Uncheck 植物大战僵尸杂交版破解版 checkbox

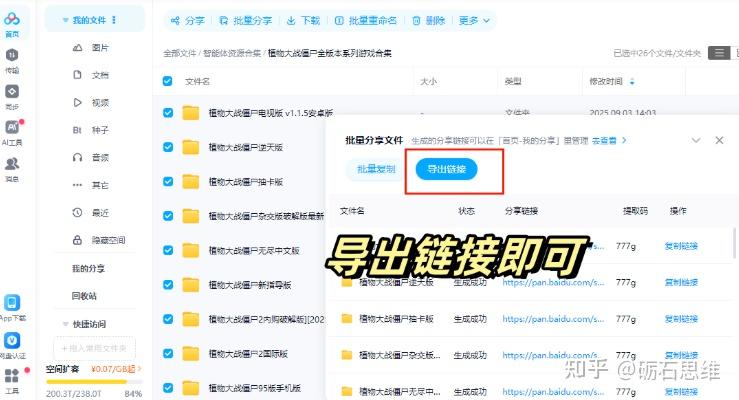pyautogui.click(x=168, y=216)
